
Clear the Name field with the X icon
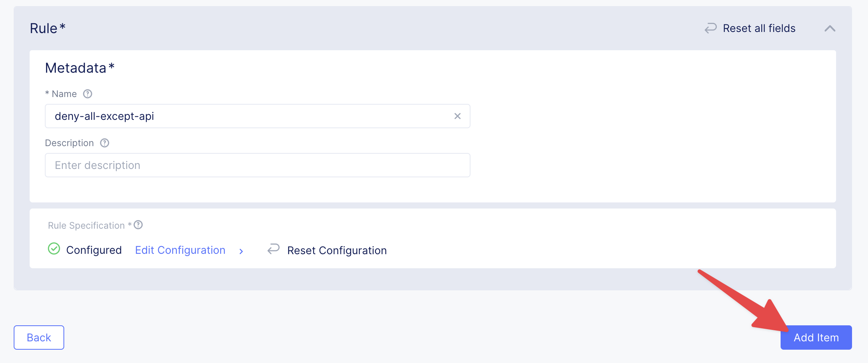[458, 116]
